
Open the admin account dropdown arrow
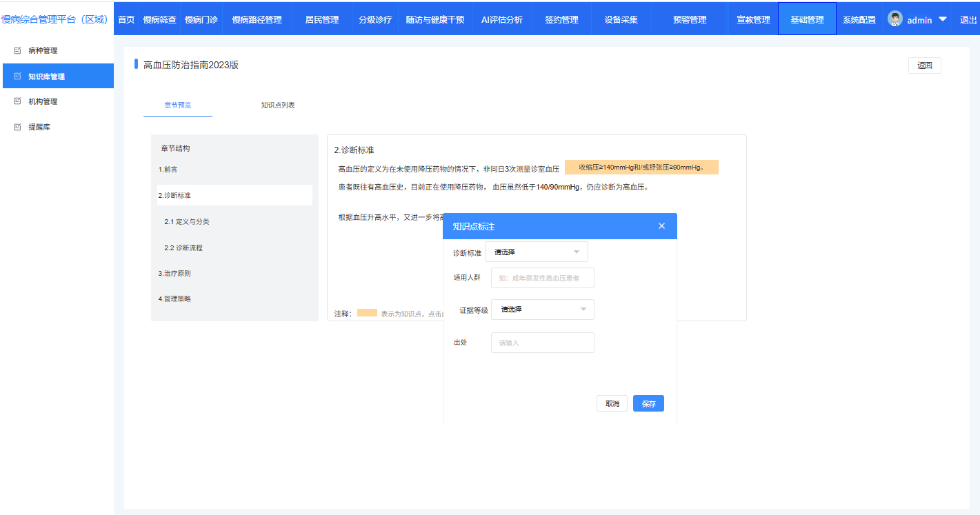(942, 19)
